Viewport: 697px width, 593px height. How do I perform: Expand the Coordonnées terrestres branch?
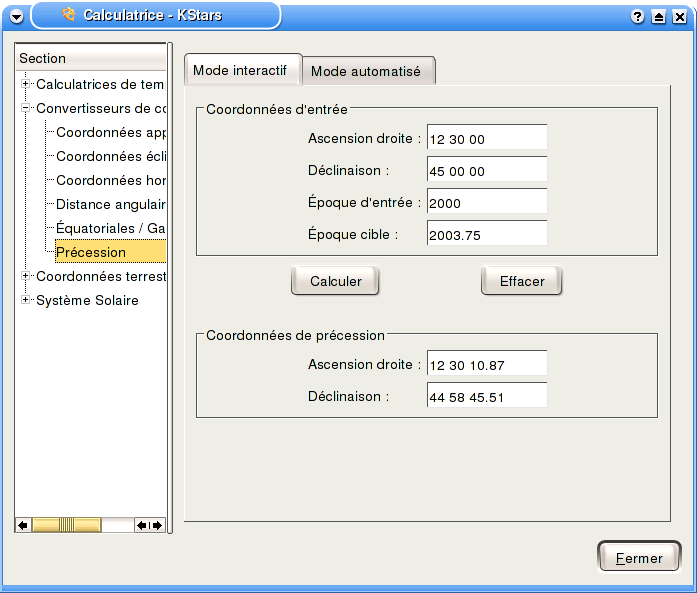click(x=27, y=276)
